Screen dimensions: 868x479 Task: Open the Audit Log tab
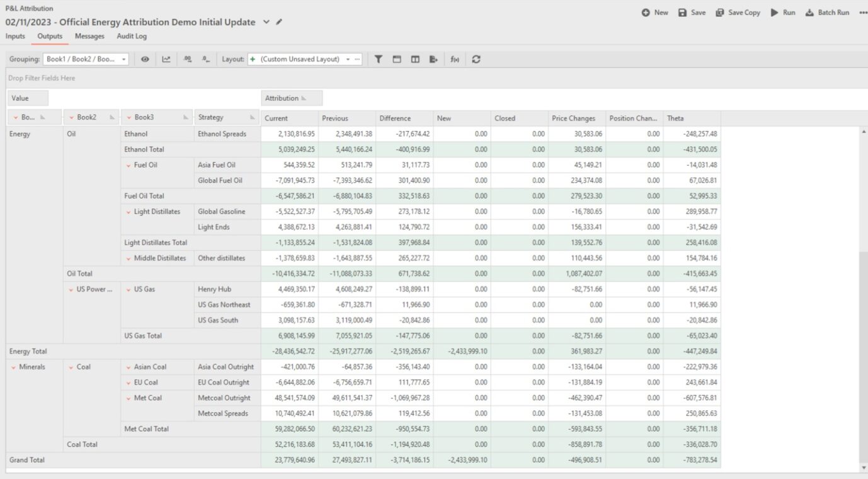point(132,37)
